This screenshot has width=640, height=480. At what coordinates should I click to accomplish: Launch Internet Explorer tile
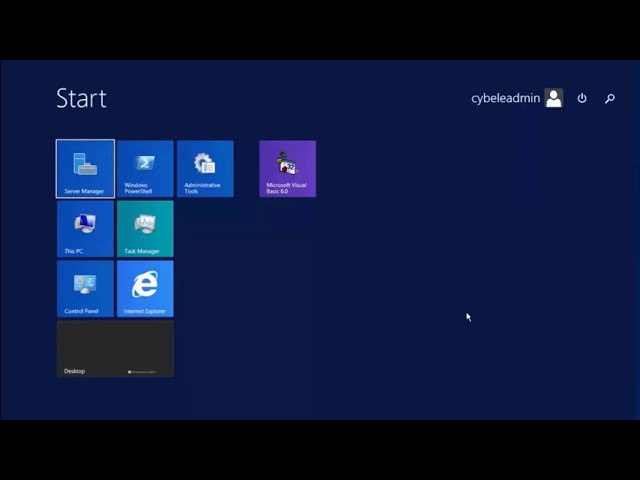point(145,289)
